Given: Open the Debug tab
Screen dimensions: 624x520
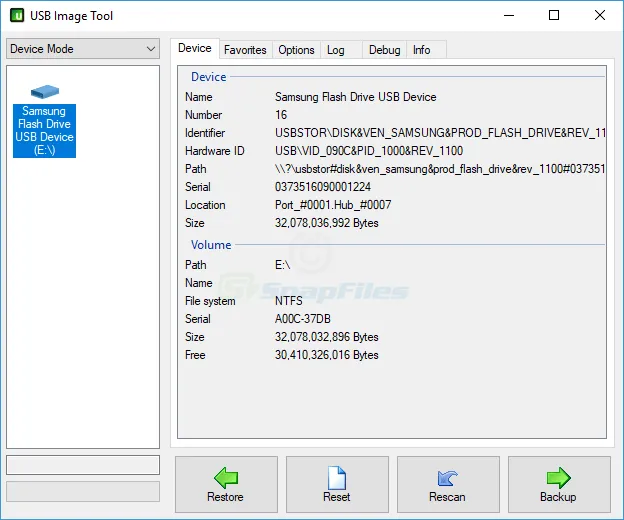Looking at the screenshot, I should [x=384, y=50].
